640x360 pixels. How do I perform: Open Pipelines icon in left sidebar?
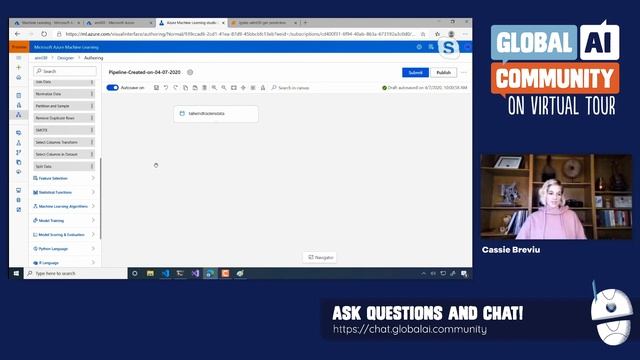[x=18, y=153]
